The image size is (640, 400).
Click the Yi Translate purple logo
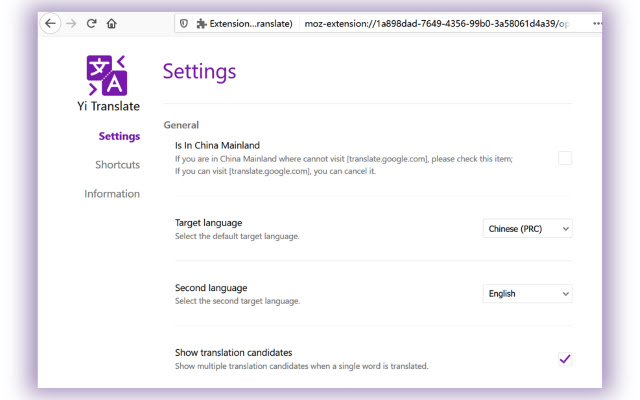(108, 73)
